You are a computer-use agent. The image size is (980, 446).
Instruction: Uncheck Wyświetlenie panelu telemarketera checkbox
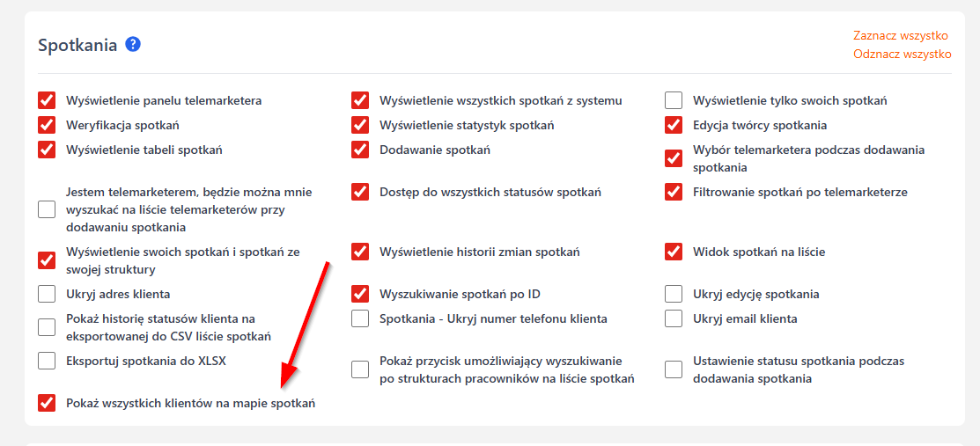(x=47, y=100)
